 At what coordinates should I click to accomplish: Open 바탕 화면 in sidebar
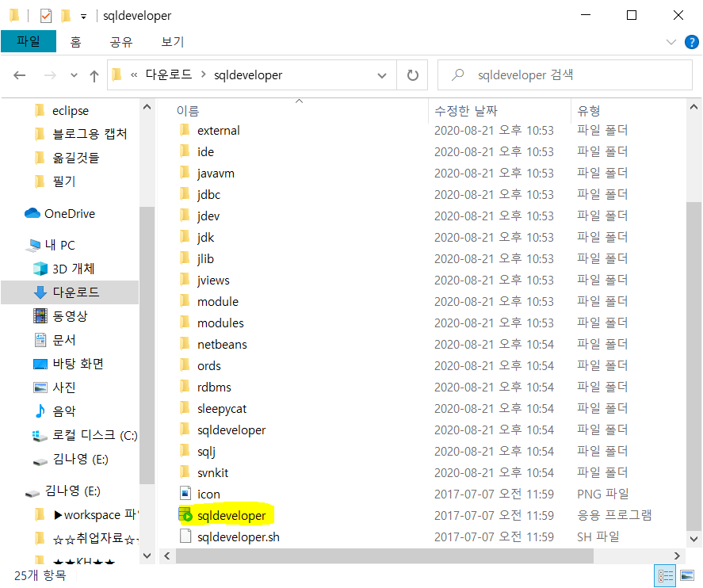[x=78, y=364]
